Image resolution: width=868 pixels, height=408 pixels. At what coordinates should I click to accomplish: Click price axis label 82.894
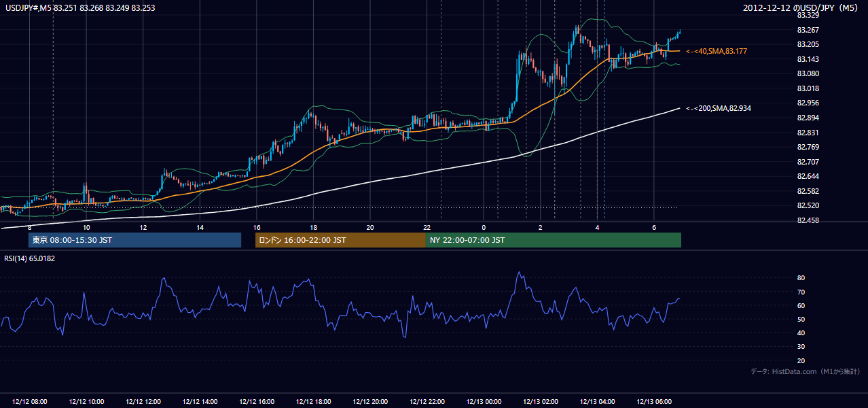tap(807, 118)
